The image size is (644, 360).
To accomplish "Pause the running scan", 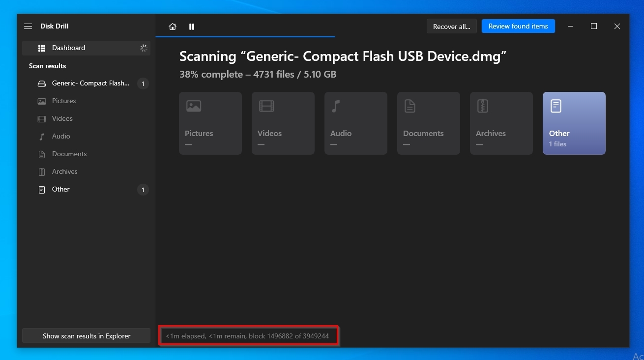I will (192, 27).
